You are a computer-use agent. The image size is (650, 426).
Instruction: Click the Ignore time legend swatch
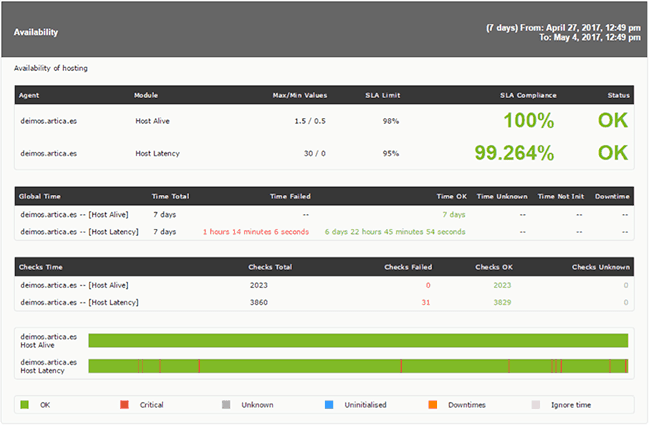(x=536, y=405)
